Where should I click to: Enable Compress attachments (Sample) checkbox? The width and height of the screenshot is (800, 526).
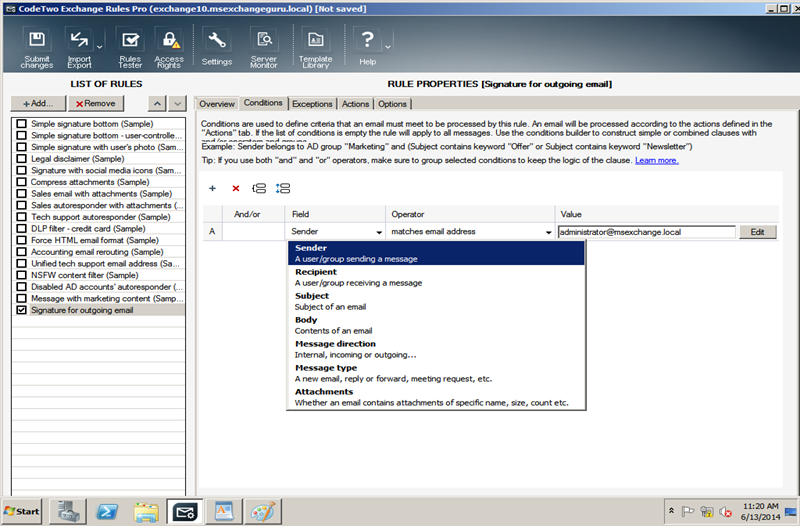(x=21, y=182)
